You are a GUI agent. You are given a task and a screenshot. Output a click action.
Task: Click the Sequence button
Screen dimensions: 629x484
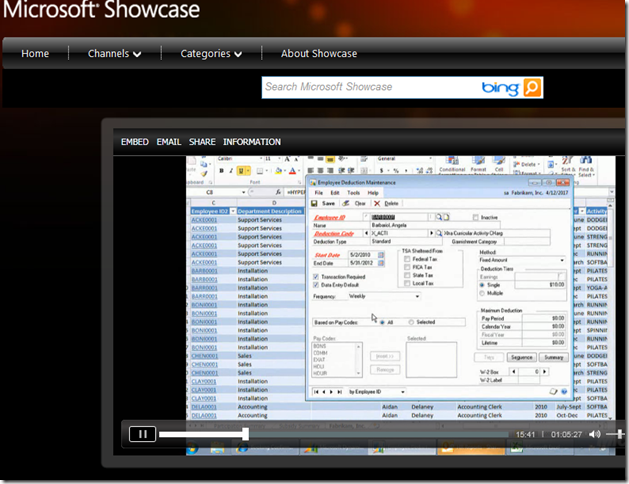point(521,357)
